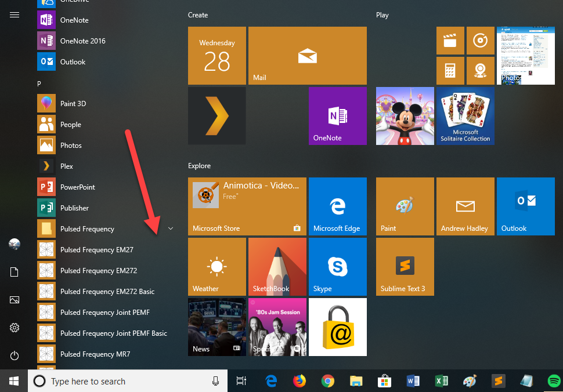Open the Mail tile
Viewport: 563px width, 392px height.
click(x=308, y=56)
